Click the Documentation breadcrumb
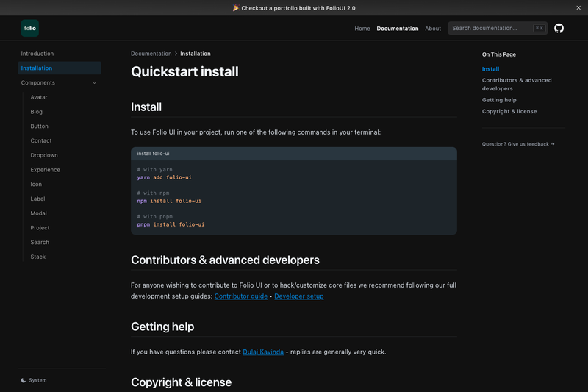The width and height of the screenshot is (588, 392). [x=151, y=54]
